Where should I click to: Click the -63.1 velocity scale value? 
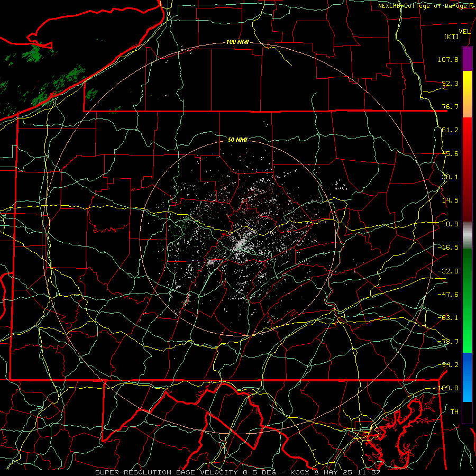coord(448,318)
